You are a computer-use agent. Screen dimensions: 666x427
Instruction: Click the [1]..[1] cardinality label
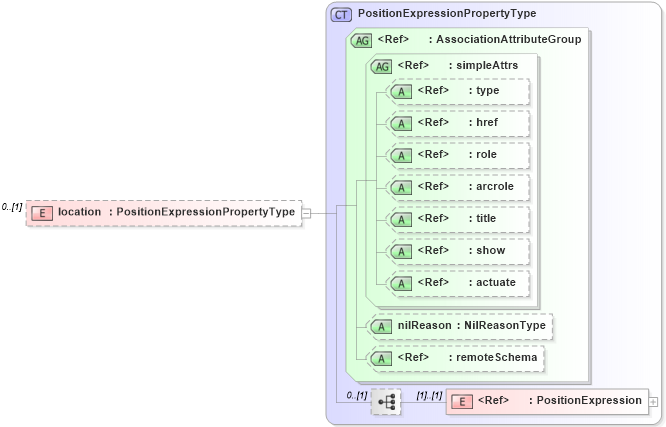pyautogui.click(x=429, y=396)
